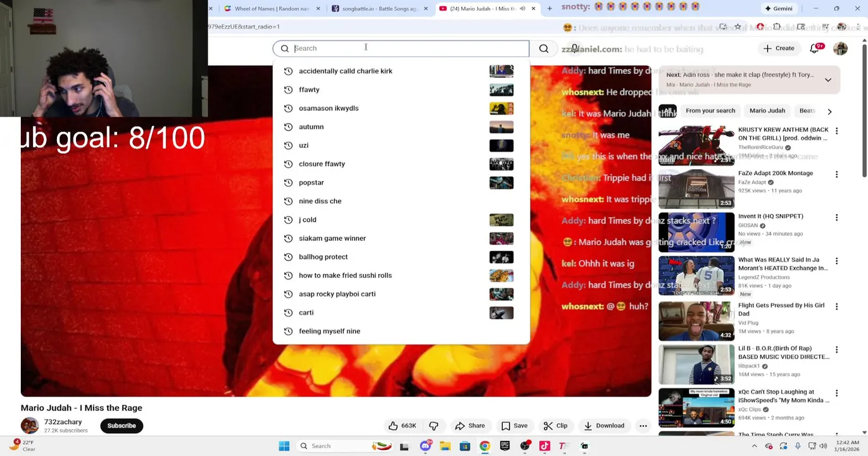Open the notifications bell
Viewport: 868px width, 456px height.
[x=814, y=48]
